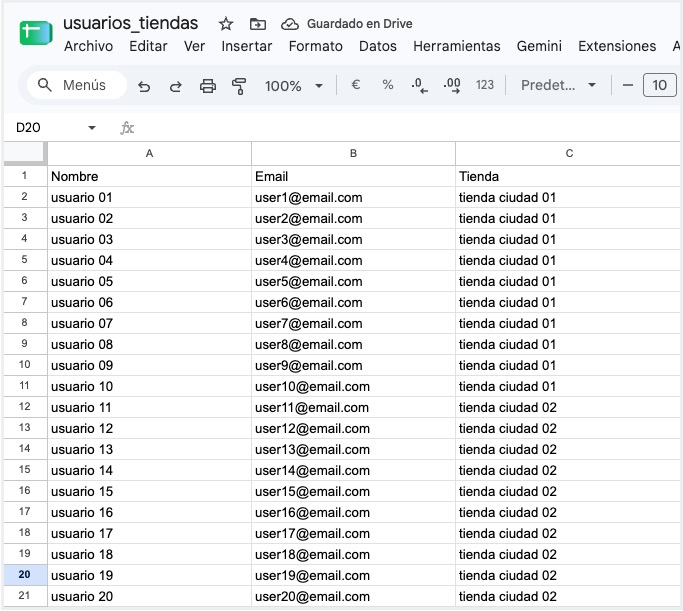This screenshot has height=611, width=683.
Task: Click cell usuario 08
Action: click(x=149, y=344)
